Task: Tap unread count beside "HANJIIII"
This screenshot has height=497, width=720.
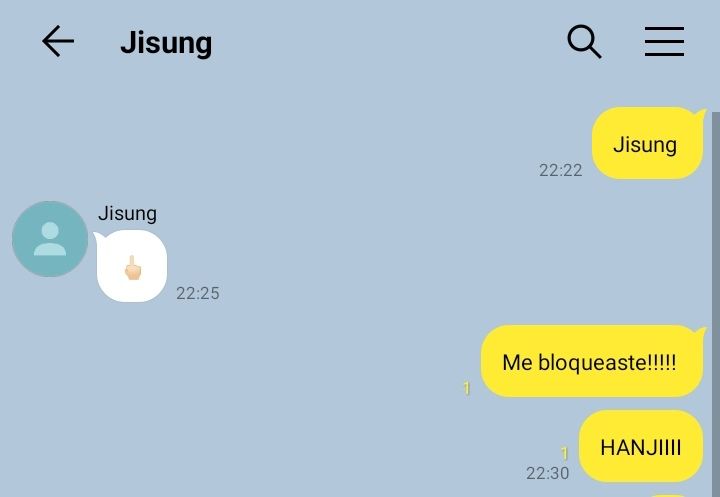Action: point(565,453)
